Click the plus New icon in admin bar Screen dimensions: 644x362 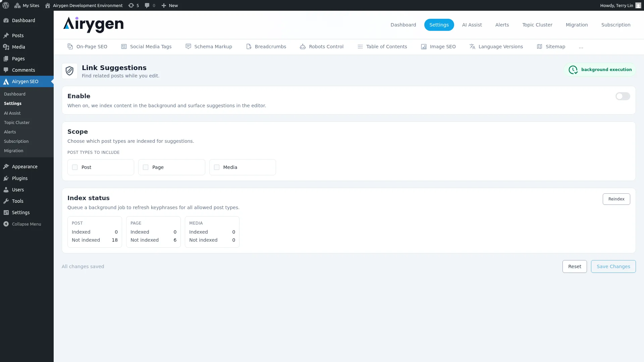164,5
